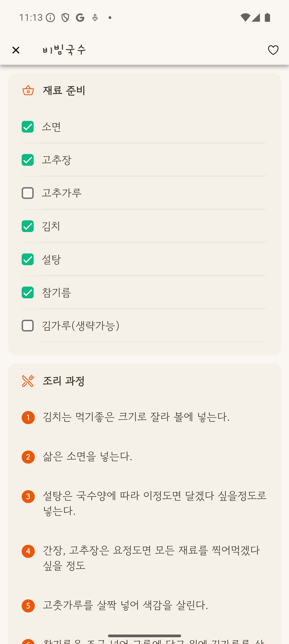
Task: Uncheck the 고추장 ingredient checkbox
Action: [28, 160]
